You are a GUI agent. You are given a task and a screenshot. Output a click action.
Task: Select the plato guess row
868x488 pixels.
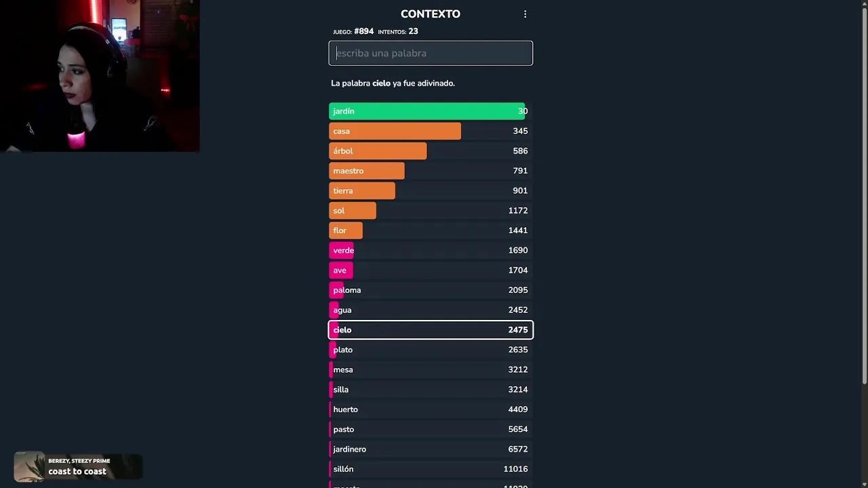[x=431, y=350]
